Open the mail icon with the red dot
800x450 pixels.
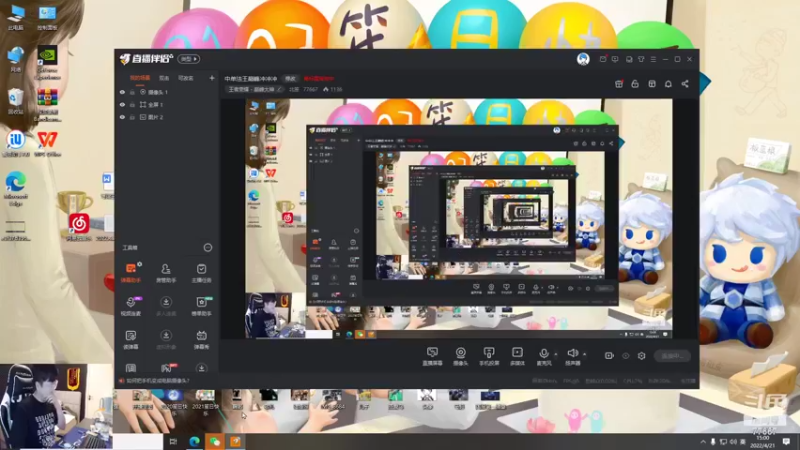(603, 59)
